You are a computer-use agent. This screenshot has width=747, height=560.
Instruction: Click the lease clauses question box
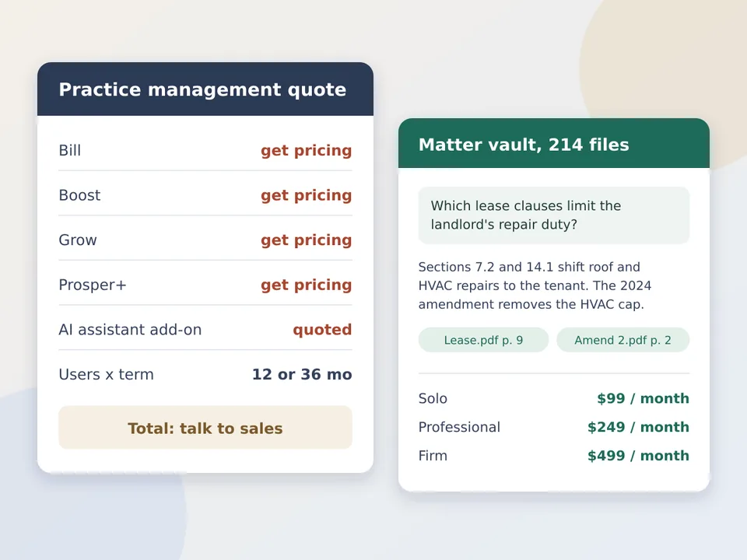(553, 215)
